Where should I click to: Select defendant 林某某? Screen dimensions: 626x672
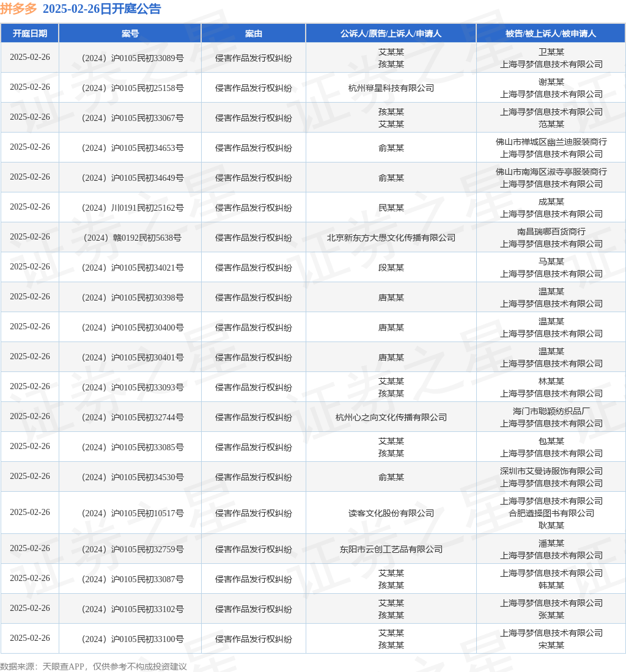pyautogui.click(x=551, y=381)
